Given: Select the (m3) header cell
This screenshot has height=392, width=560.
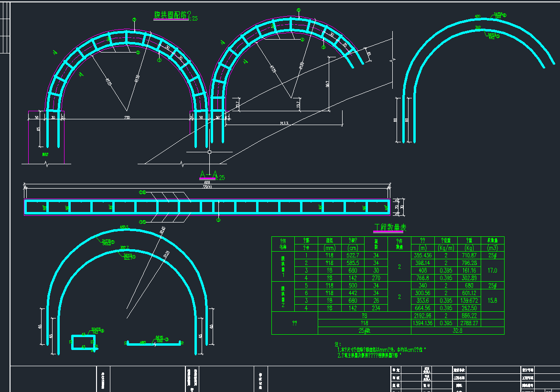Looking at the screenshot, I should click(493, 248).
